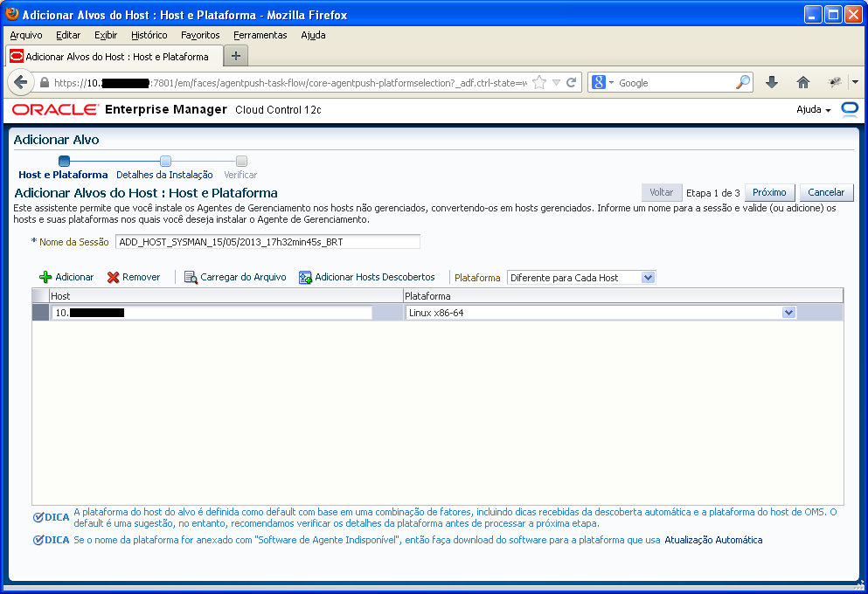Click the Nome da Sessão input field
868x594 pixels.
pyautogui.click(x=268, y=242)
